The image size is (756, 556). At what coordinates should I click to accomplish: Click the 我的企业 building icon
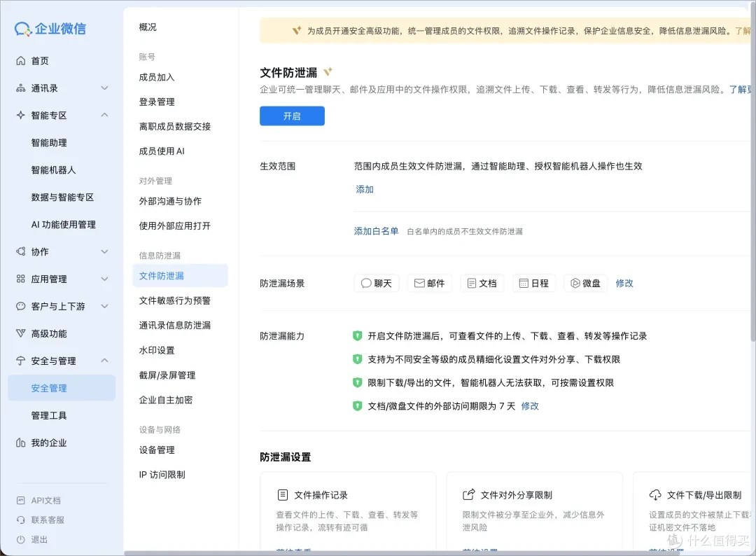point(21,443)
